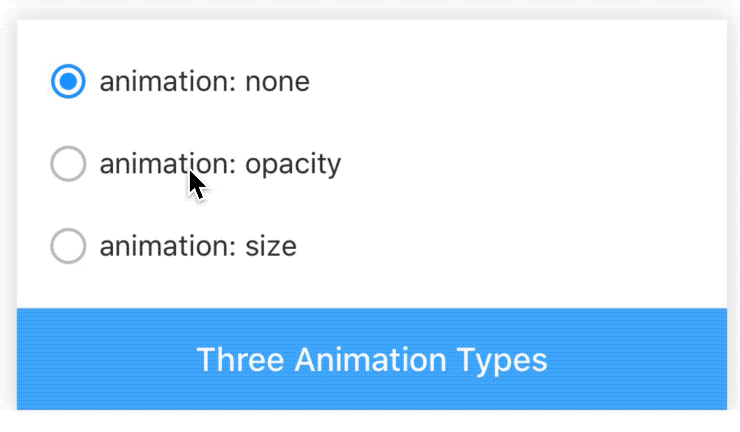
Task: Select the "animation: opacity" radio button
Action: (68, 164)
